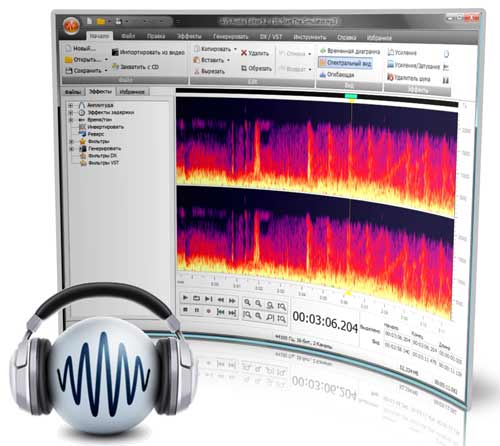
Task: Switch to the Файлы side panel tab
Action: 73,92
